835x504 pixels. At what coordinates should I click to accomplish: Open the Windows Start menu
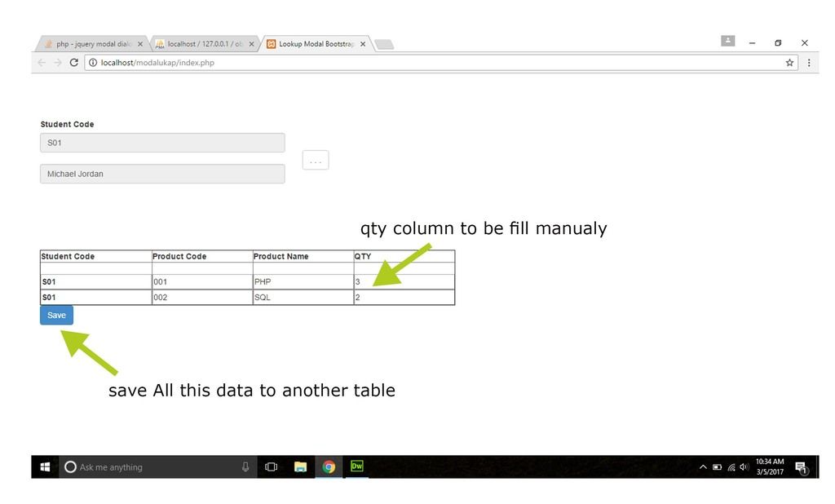point(45,466)
